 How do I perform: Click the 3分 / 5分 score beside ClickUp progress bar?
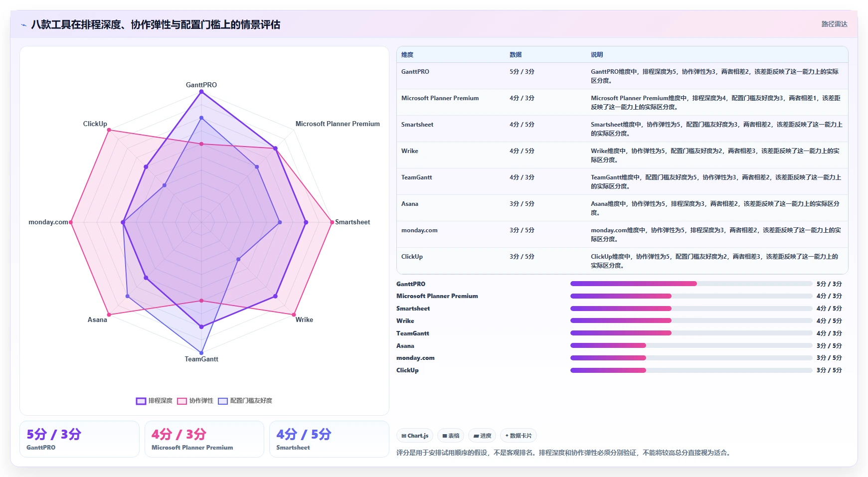829,370
